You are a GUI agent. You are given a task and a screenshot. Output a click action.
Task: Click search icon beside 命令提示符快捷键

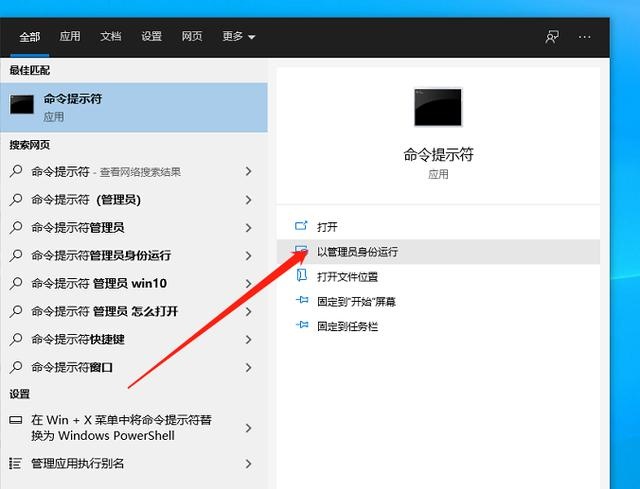click(16, 339)
